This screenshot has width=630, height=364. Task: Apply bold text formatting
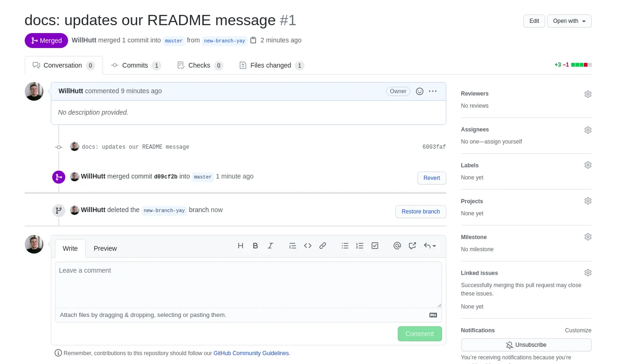pyautogui.click(x=256, y=246)
